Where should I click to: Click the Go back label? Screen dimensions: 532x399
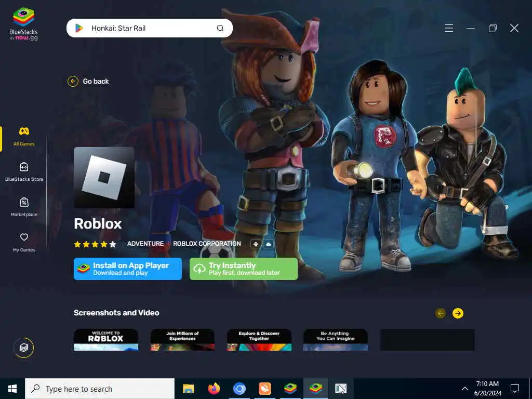96,82
